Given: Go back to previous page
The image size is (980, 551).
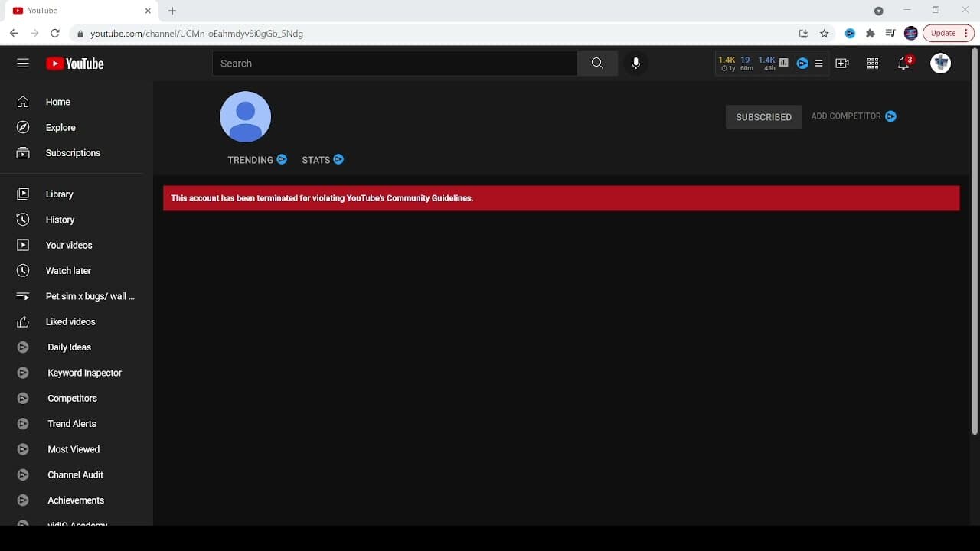Looking at the screenshot, I should (14, 34).
